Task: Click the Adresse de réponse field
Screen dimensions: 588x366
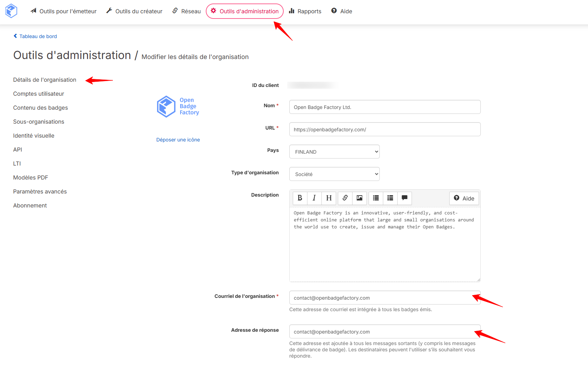Action: (x=385, y=331)
